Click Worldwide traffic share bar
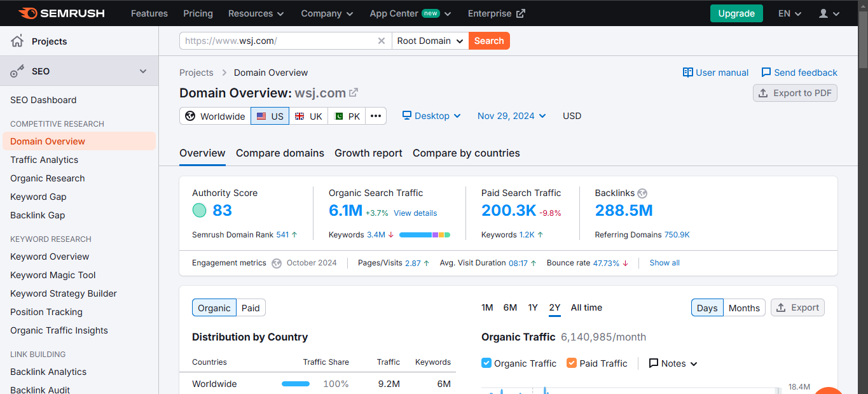This screenshot has height=394, width=868. (296, 384)
